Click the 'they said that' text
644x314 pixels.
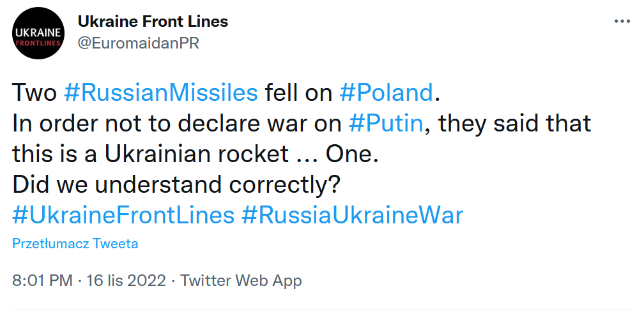(505, 123)
